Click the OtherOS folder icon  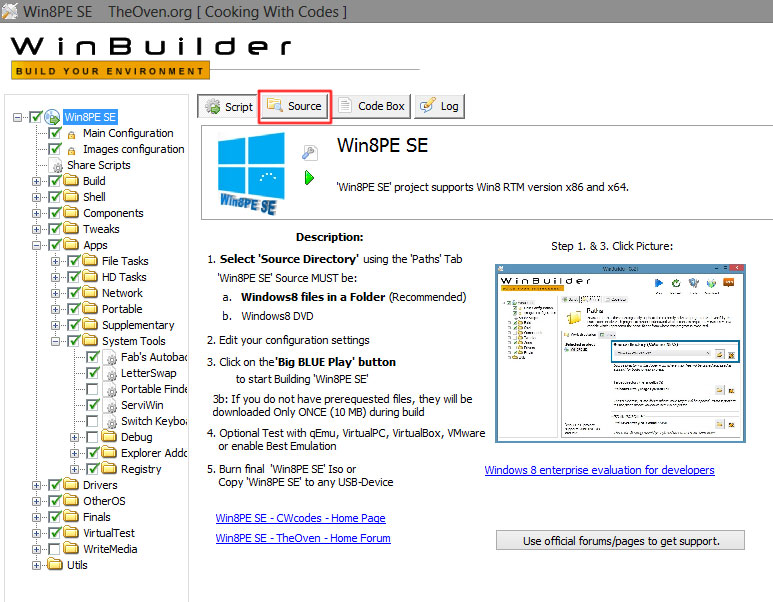(x=71, y=500)
